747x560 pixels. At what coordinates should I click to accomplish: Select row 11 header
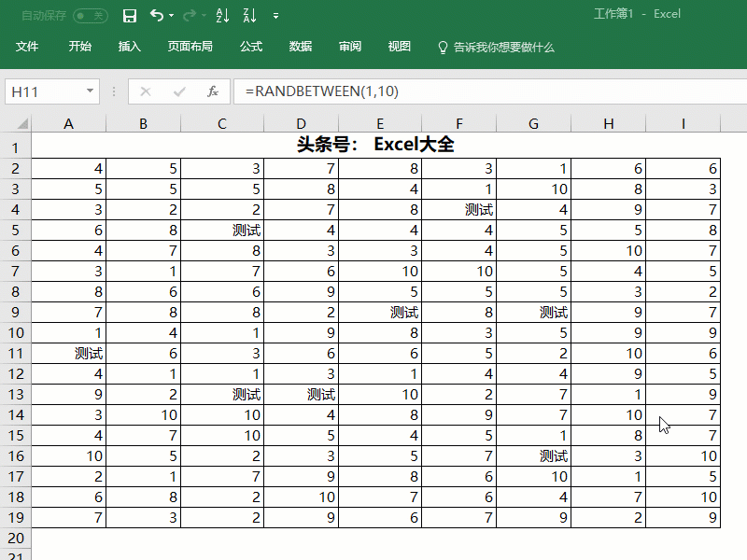tap(15, 354)
